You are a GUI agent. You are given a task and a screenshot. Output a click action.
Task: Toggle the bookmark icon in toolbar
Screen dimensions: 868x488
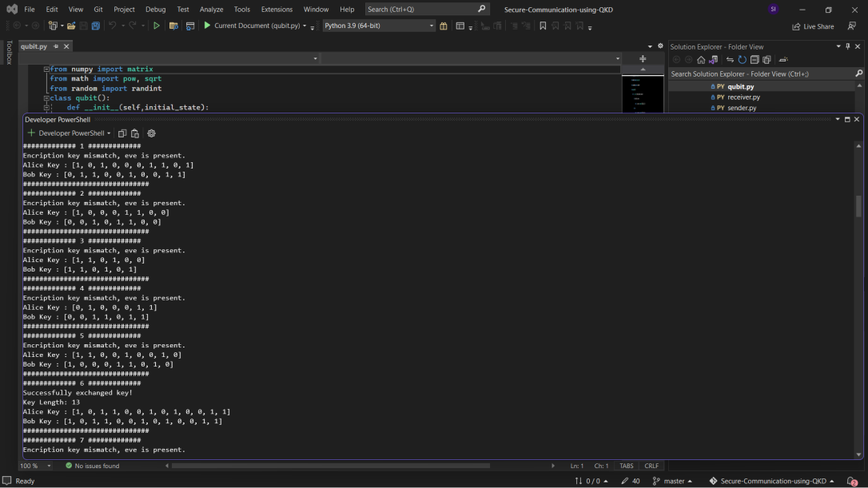[543, 26]
